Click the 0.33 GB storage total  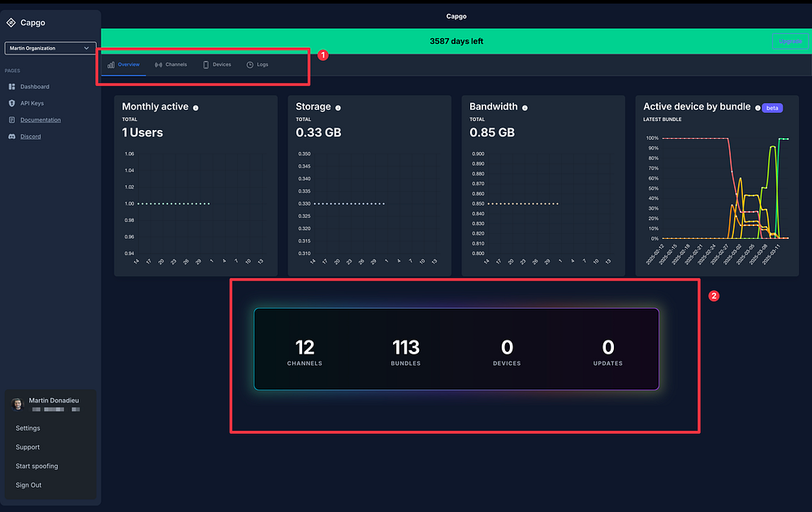click(318, 132)
